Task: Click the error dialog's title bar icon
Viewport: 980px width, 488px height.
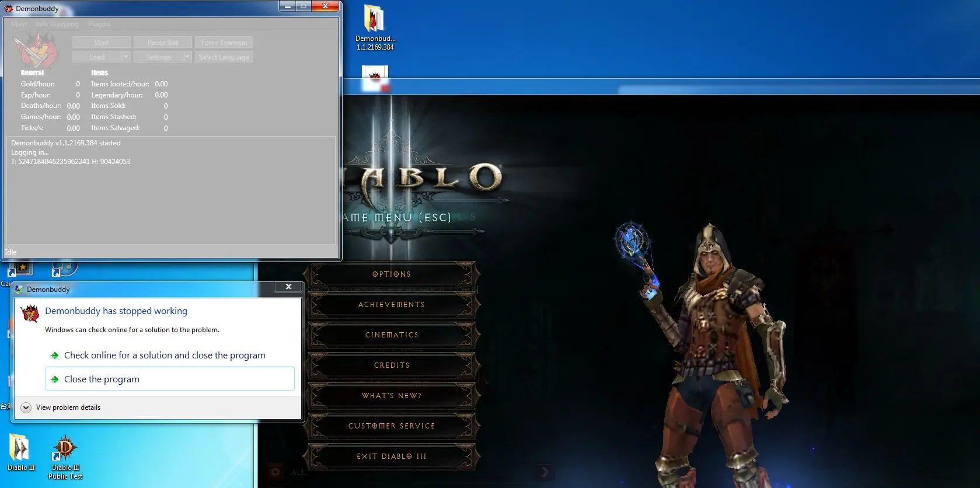Action: coord(19,290)
